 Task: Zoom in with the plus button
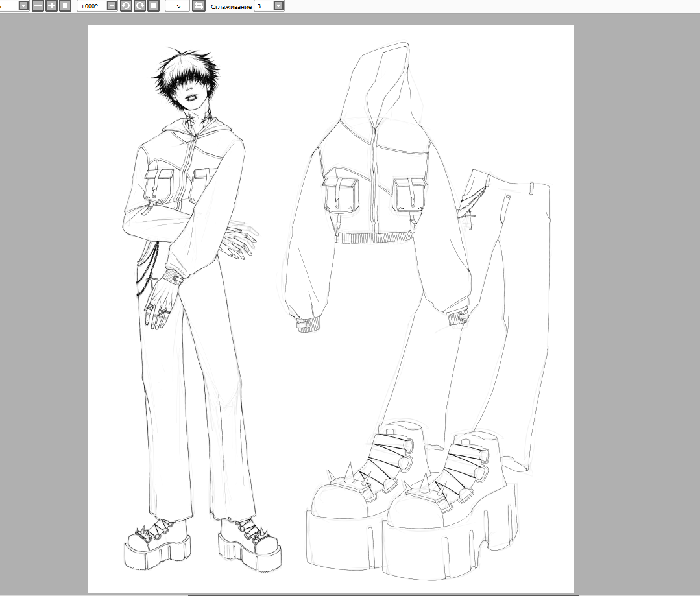(52, 6)
